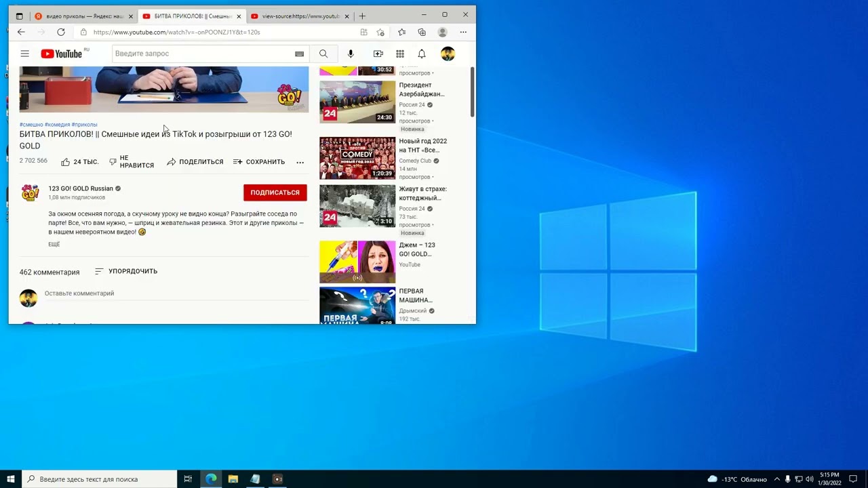This screenshot has height=488, width=868.
Task: Close the view-source tab
Action: pyautogui.click(x=347, y=16)
